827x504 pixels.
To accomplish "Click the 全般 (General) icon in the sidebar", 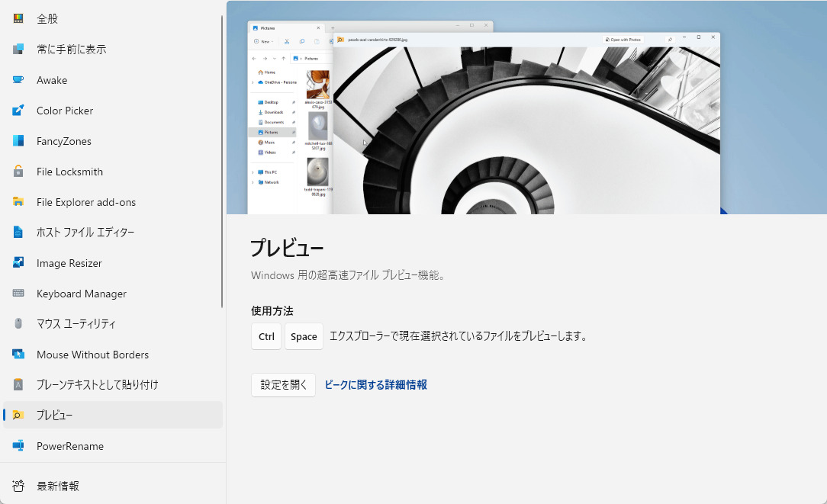I will click(18, 18).
